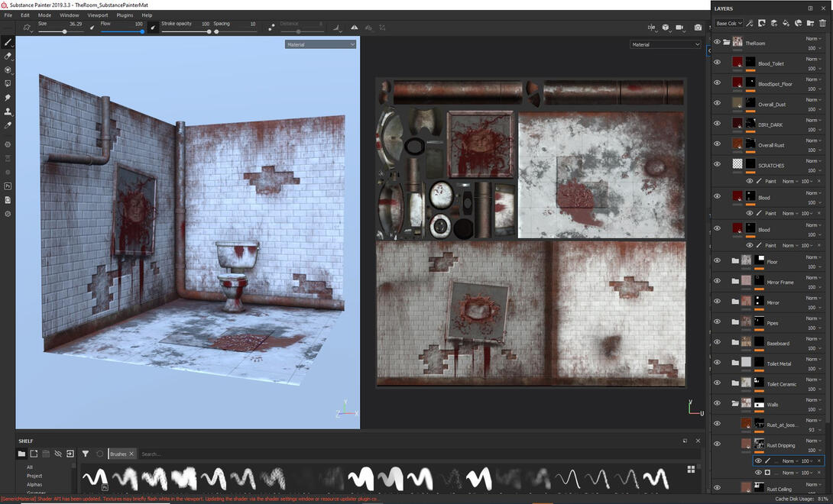Click the camera screenshot icon
The image size is (833, 504).
click(x=698, y=27)
